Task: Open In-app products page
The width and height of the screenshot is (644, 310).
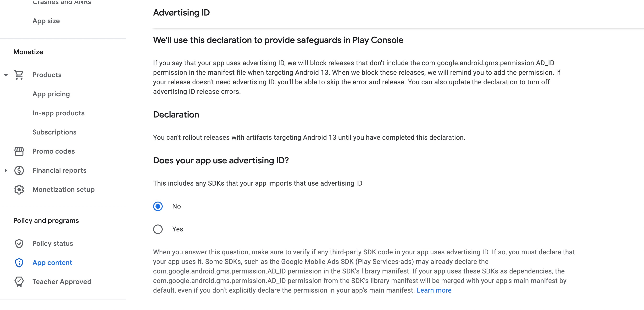Action: tap(58, 113)
